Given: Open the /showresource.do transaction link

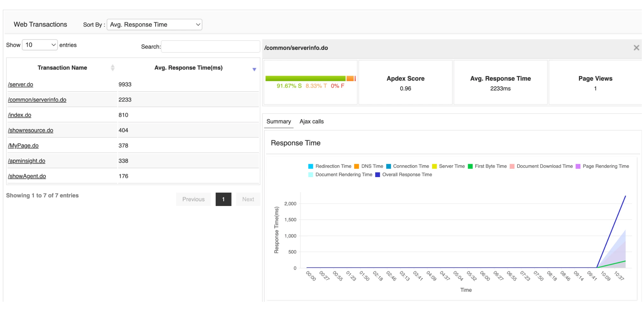Looking at the screenshot, I should (x=31, y=130).
